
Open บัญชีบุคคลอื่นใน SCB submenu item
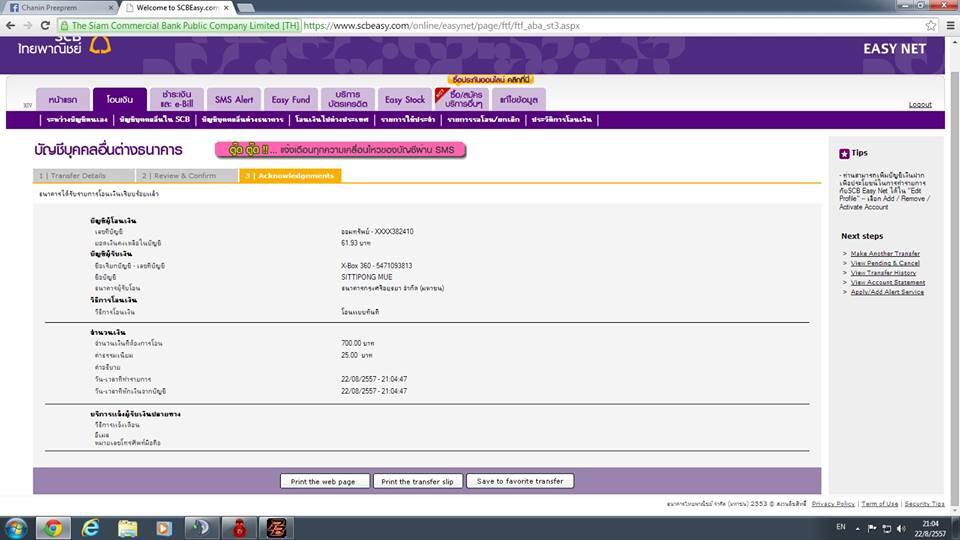(154, 119)
